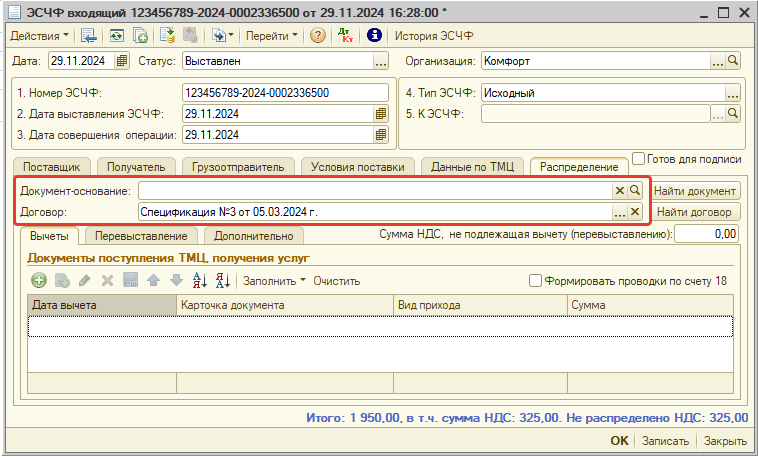Open the Действия dropdown menu
Image resolution: width=758 pixels, height=460 pixels.
coord(39,36)
